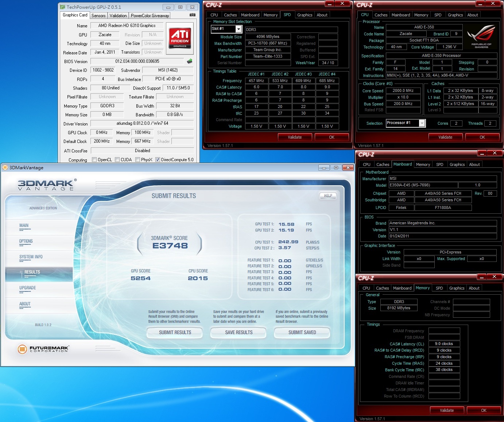The width and height of the screenshot is (504, 422).
Task: Open SPD tab in the Memory CPU-Z window
Action: [x=439, y=288]
